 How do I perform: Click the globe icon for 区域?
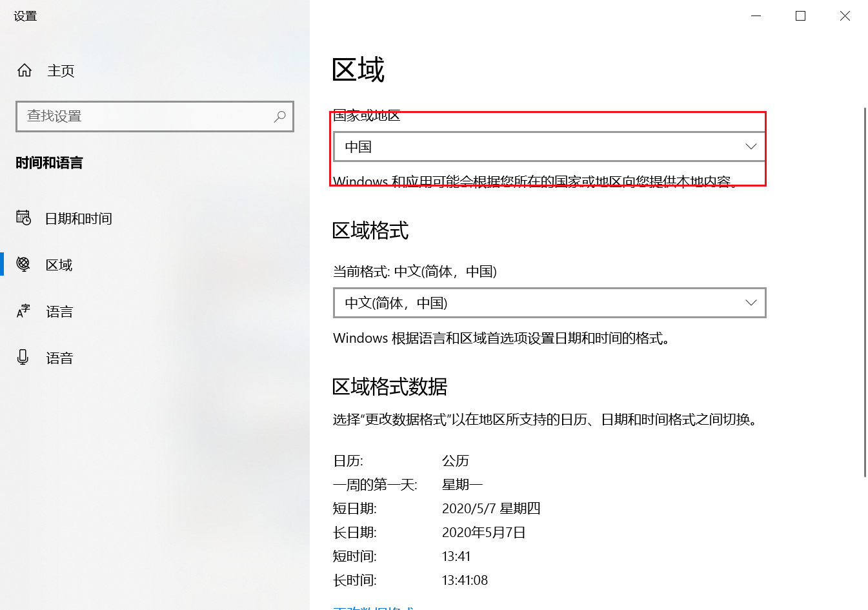click(23, 264)
